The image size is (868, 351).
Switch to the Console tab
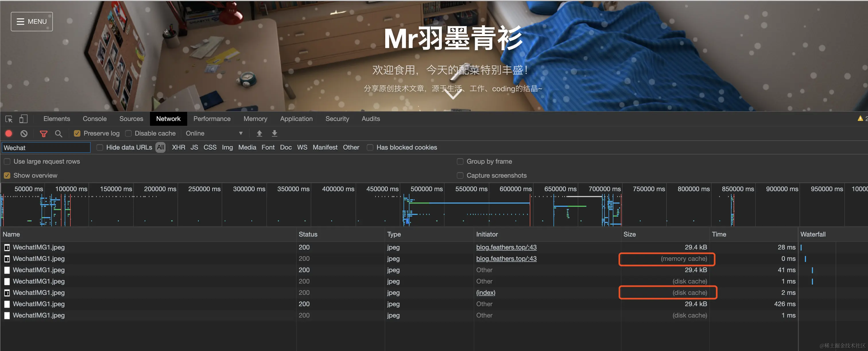tap(94, 119)
